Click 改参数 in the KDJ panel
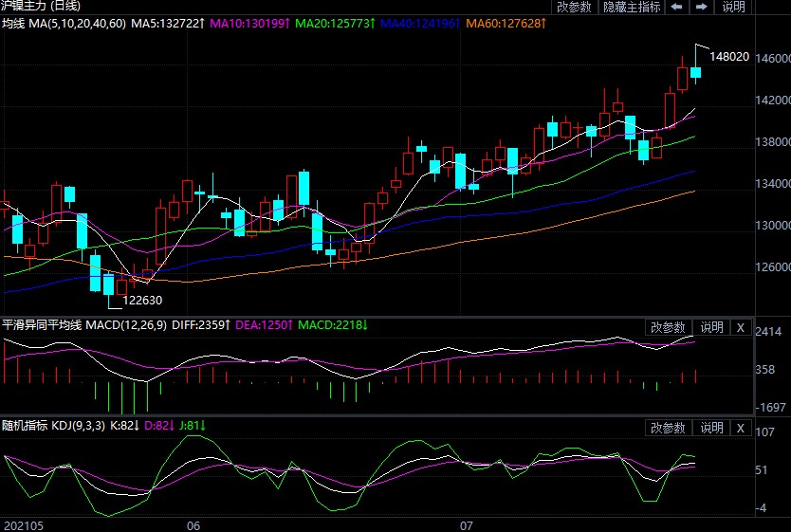 (x=668, y=428)
